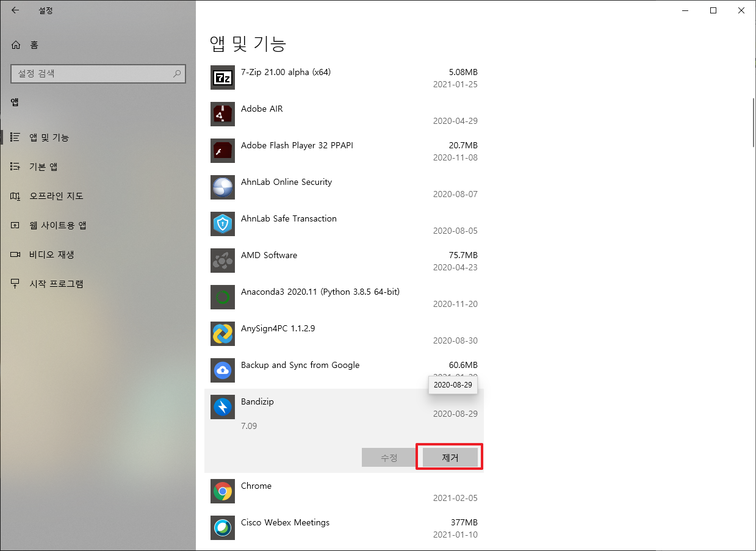Click the Chrome app icon
The width and height of the screenshot is (756, 551).
pyautogui.click(x=222, y=491)
